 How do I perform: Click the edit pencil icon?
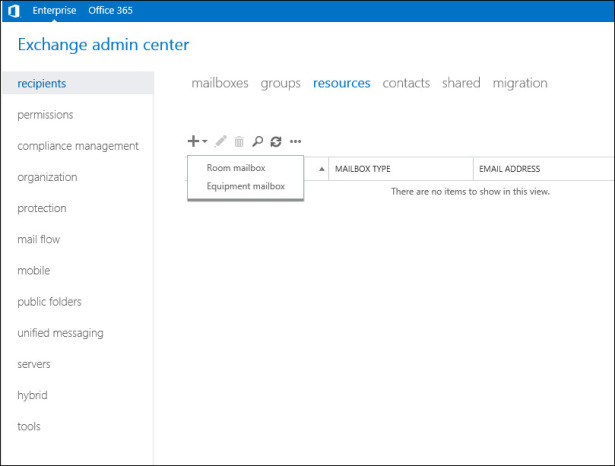pyautogui.click(x=220, y=141)
